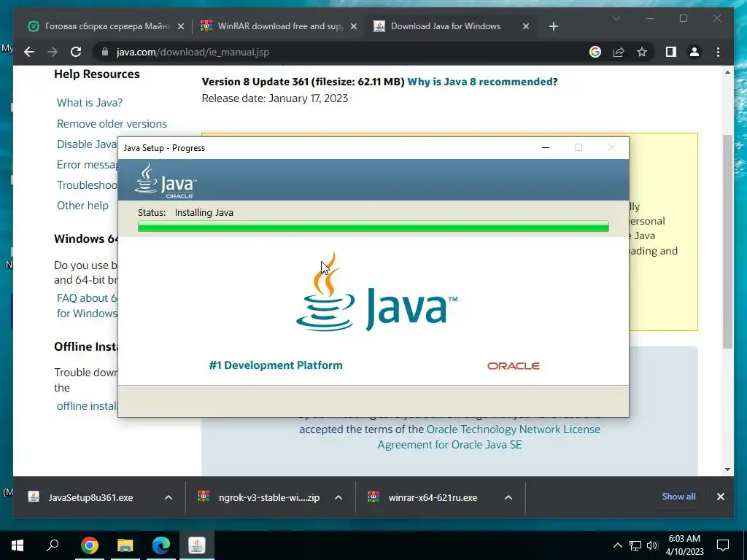Open the JavaSetup8u361.exe download item
Screen dimensions: 747x560
(x=90, y=497)
